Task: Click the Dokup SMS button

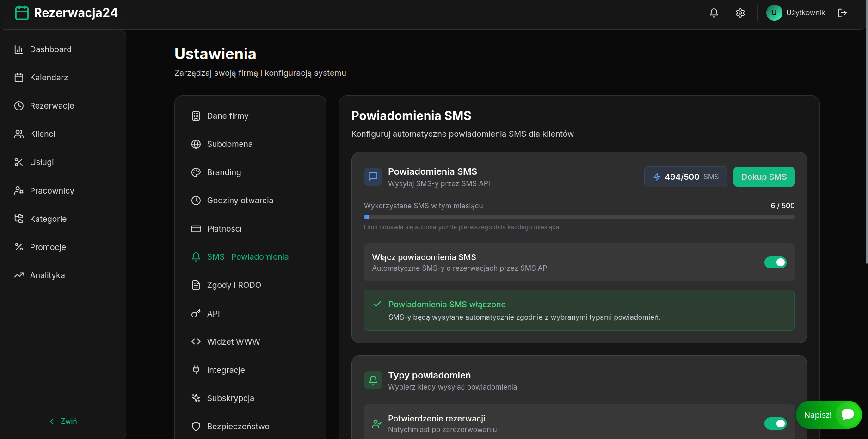Action: [763, 177]
